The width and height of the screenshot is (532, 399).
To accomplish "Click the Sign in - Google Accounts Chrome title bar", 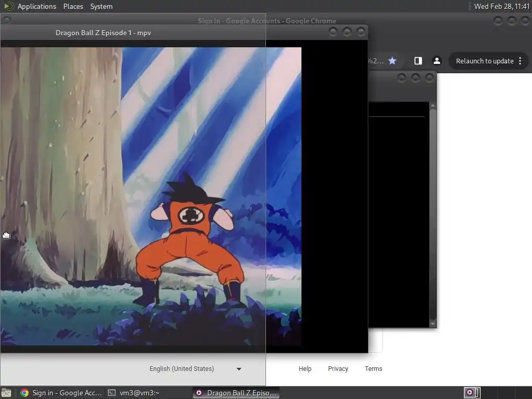I will pos(267,21).
